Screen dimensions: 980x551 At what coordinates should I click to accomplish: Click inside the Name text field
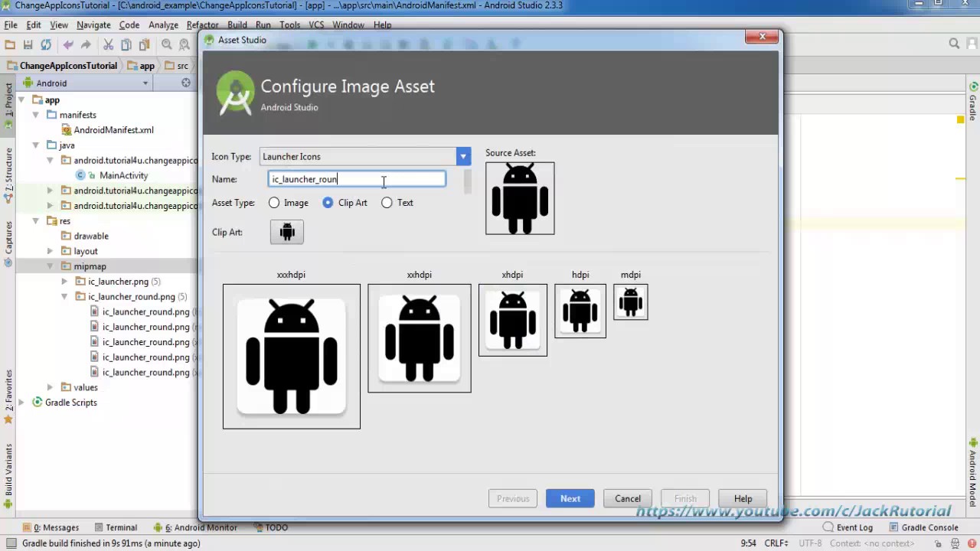pyautogui.click(x=356, y=179)
